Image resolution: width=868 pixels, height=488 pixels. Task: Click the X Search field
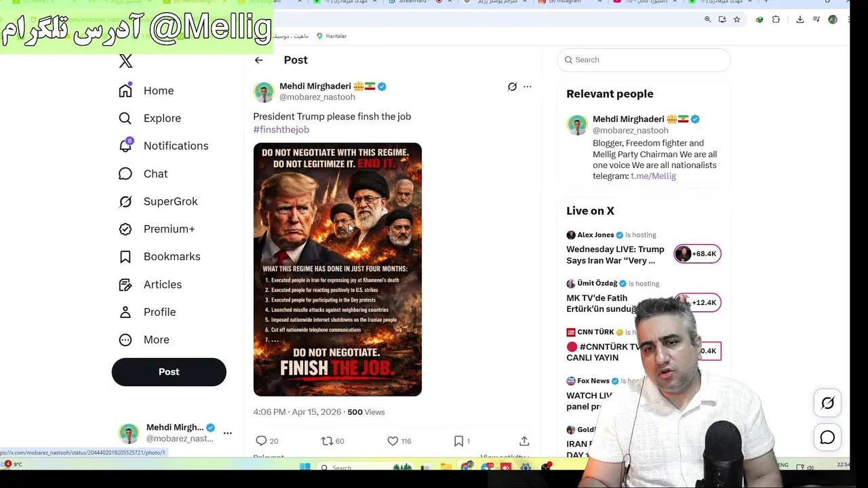coord(644,60)
